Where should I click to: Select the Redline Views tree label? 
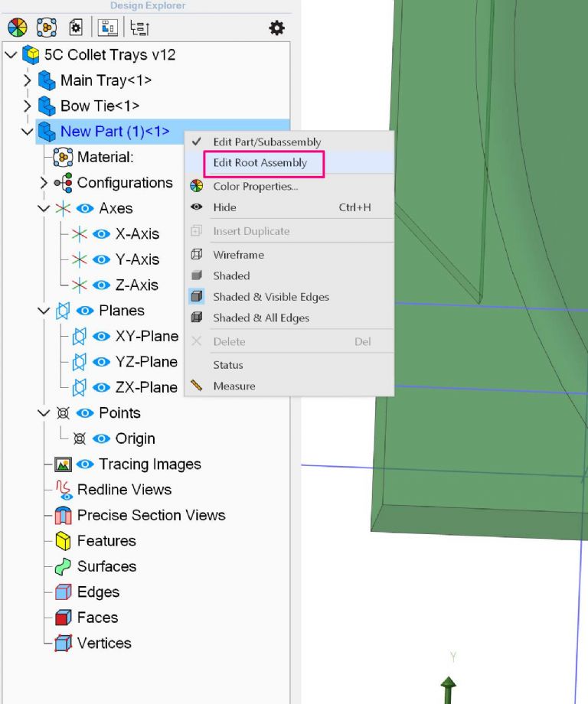[x=125, y=490]
